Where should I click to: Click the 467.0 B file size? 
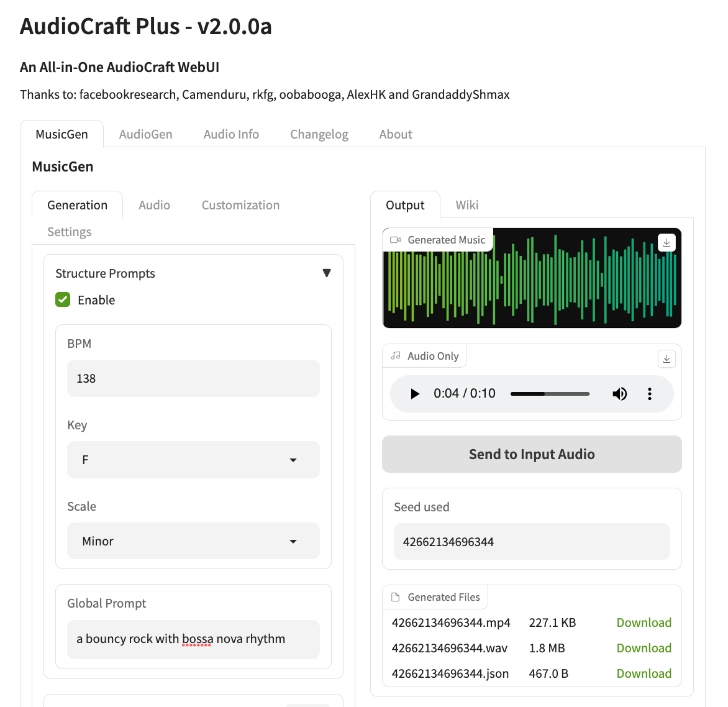548,673
